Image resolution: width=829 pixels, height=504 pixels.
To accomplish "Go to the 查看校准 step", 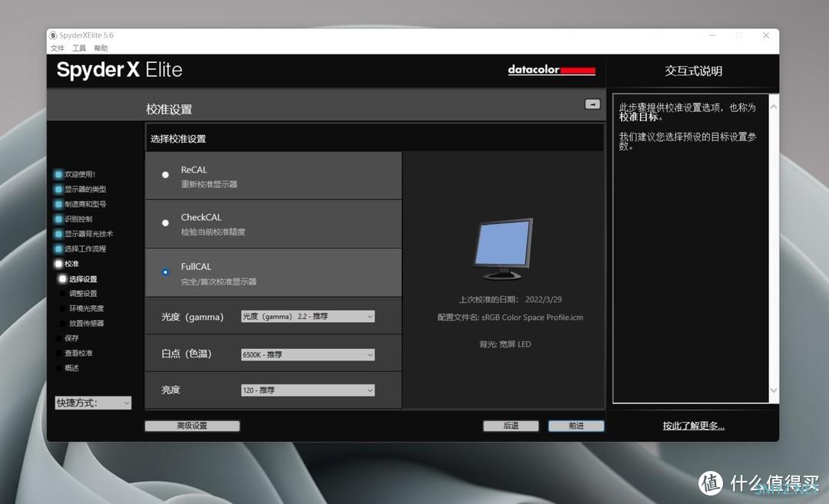I will [x=78, y=353].
